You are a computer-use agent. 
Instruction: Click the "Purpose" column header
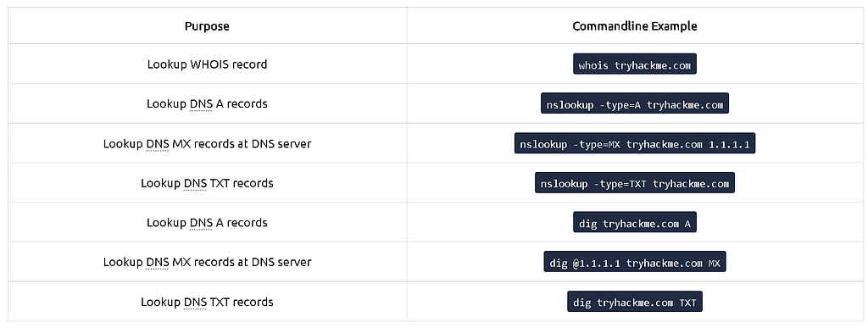click(207, 26)
